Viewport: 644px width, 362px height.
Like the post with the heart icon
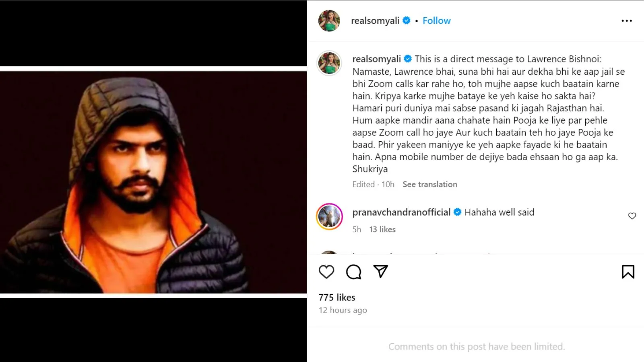coord(326,272)
